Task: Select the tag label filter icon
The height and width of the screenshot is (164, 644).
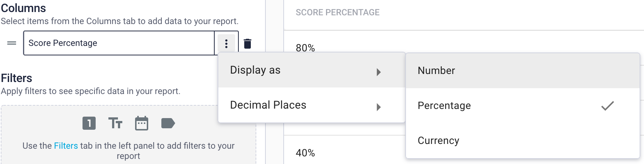Action: pyautogui.click(x=168, y=123)
